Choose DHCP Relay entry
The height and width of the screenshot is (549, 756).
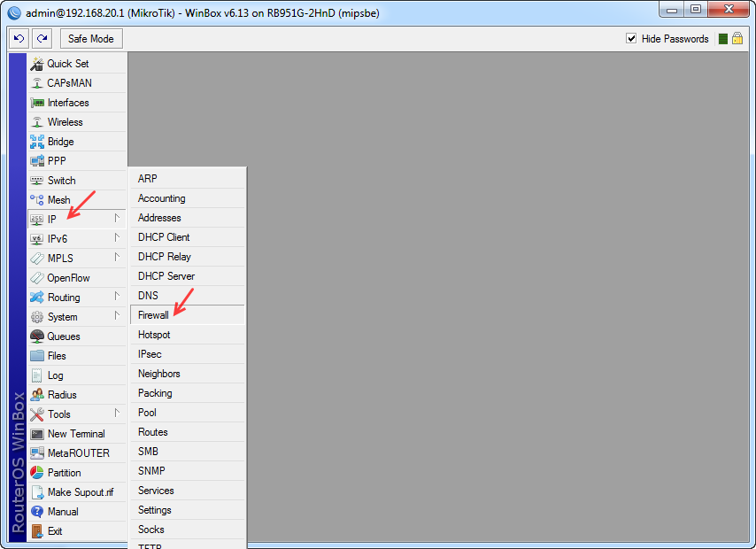pos(188,257)
